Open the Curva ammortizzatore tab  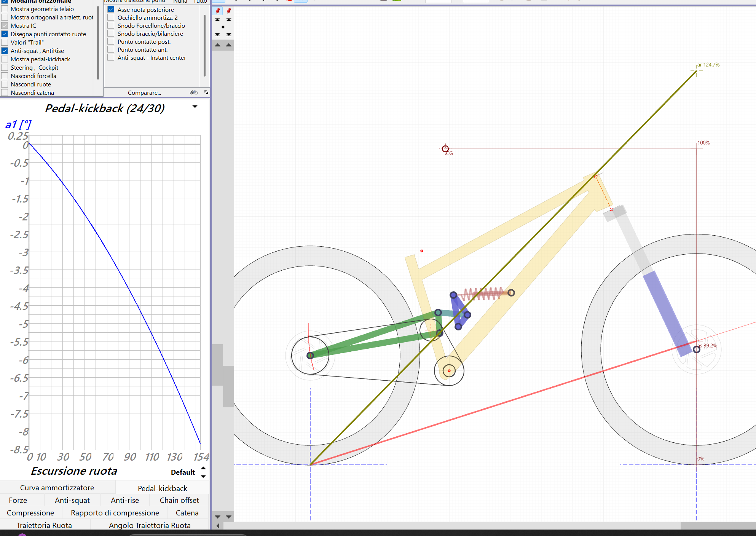click(x=57, y=488)
